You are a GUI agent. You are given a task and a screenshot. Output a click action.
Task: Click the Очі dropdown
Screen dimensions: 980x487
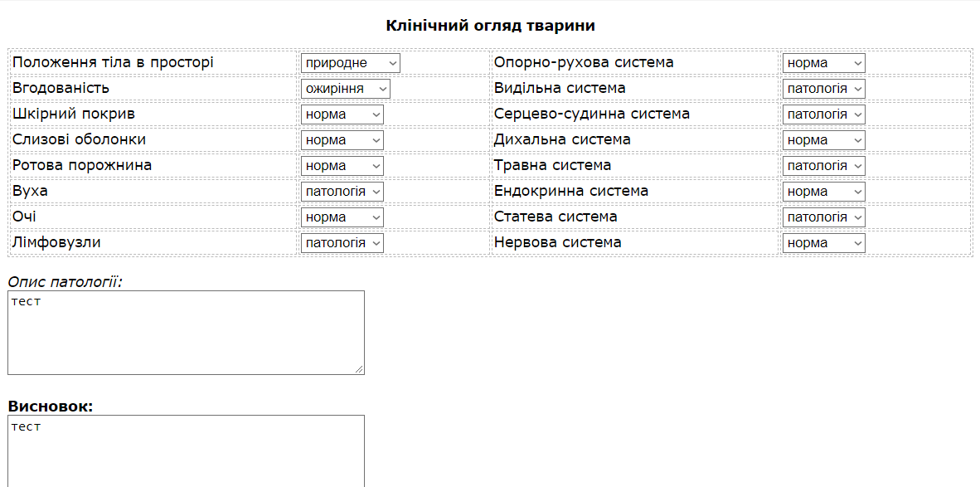click(342, 217)
